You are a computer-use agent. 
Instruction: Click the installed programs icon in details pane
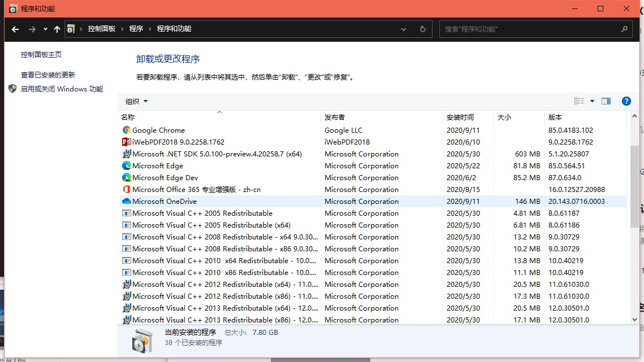pyautogui.click(x=142, y=341)
